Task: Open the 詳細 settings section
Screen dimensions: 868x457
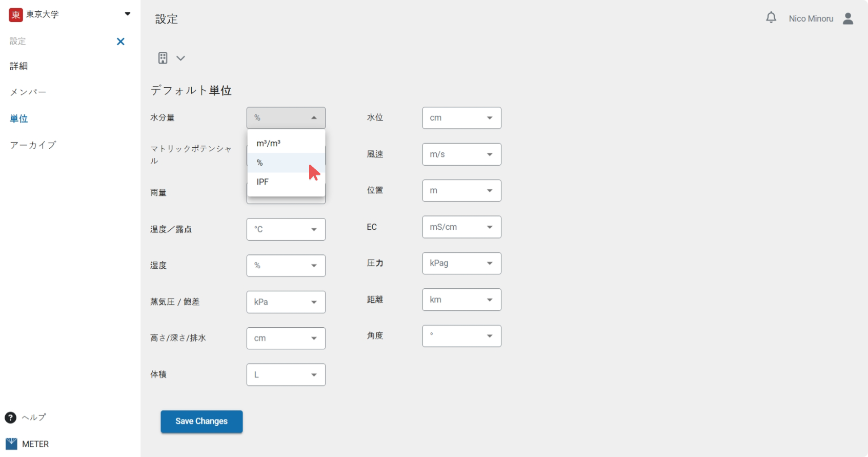Action: click(x=19, y=66)
